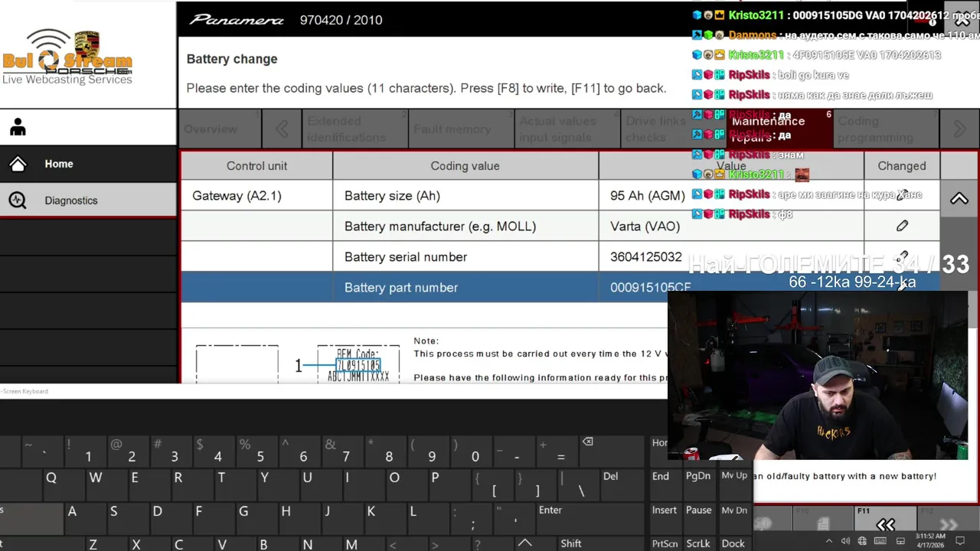
Task: Open Diagnostics in the sidebar
Action: coord(88,201)
